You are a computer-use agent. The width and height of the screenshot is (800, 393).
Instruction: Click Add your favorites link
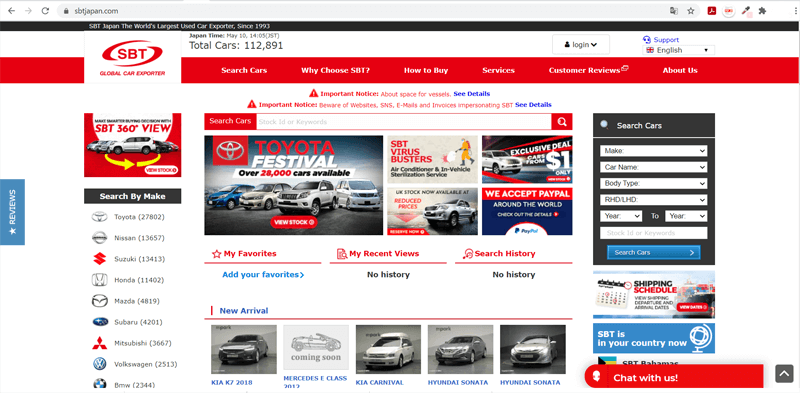(263, 275)
